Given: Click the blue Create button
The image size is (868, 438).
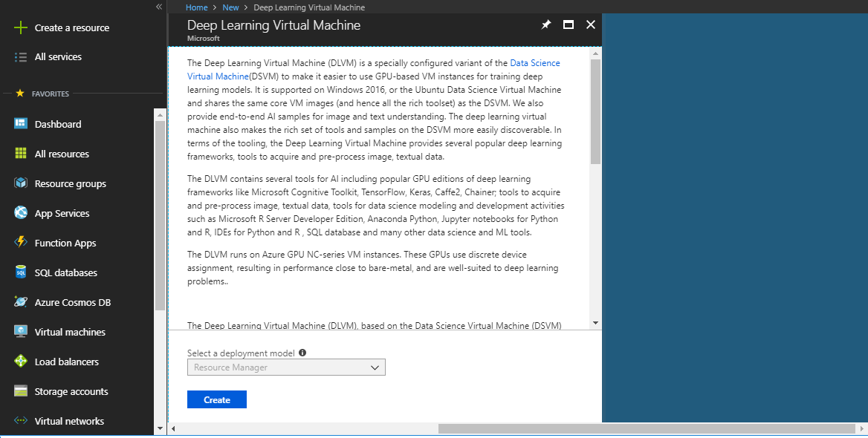Looking at the screenshot, I should 217,400.
